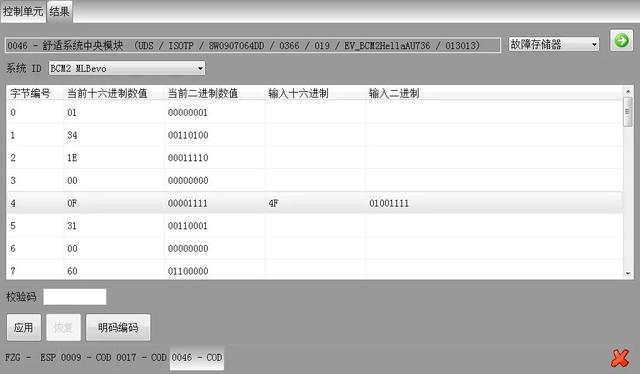Screen dimensions: 640x374
Task: Click the input hex cell 4F
Action: [273, 203]
